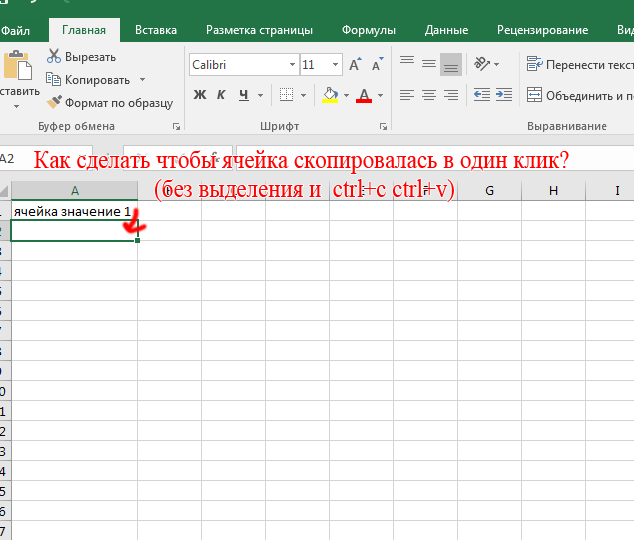Image resolution: width=634 pixels, height=540 pixels.
Task: Toggle underline formatting (Ч)
Action: (x=243, y=95)
